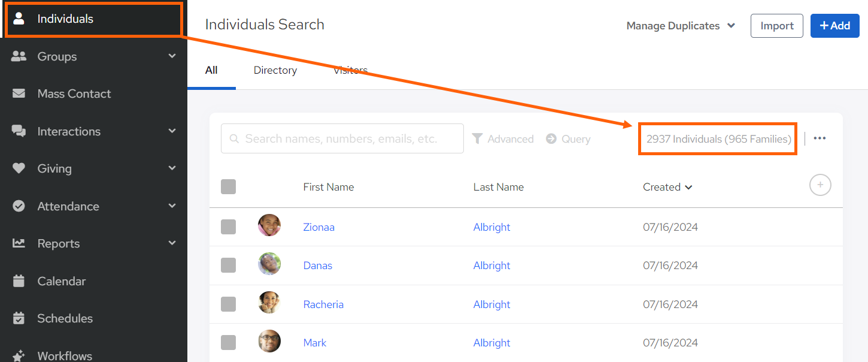Open the Manage Duplicates dropdown
868x362 pixels.
(681, 26)
